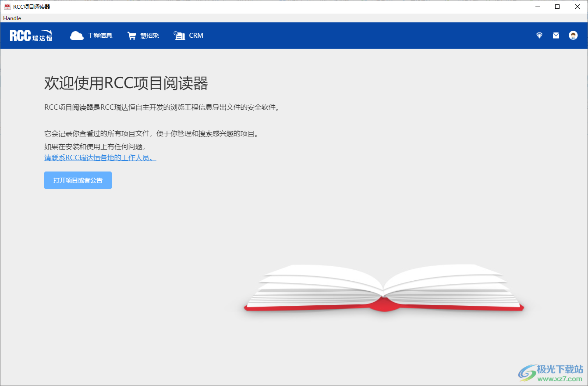Click the diamond membership icon top right
The width and height of the screenshot is (588, 386).
click(x=539, y=35)
